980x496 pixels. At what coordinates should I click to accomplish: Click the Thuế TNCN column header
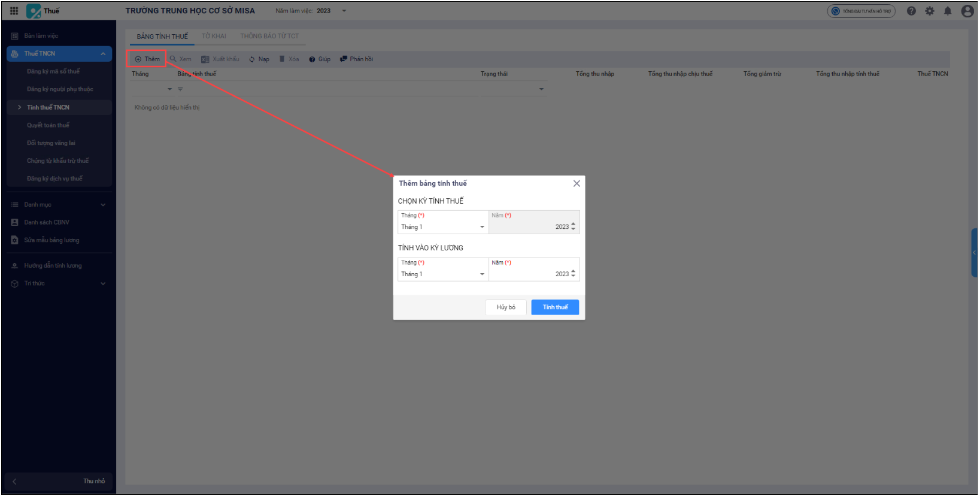(933, 74)
